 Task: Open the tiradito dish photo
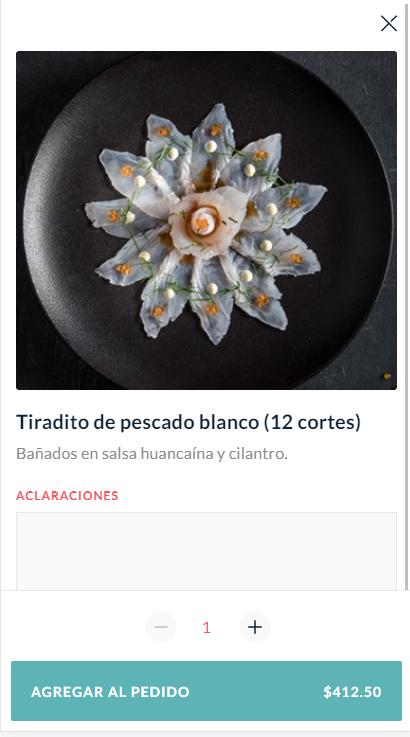pyautogui.click(x=206, y=220)
